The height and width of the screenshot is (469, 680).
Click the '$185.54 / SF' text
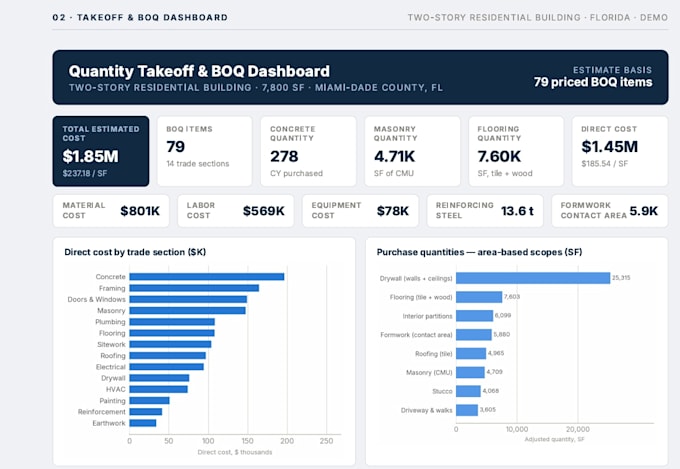605,164
